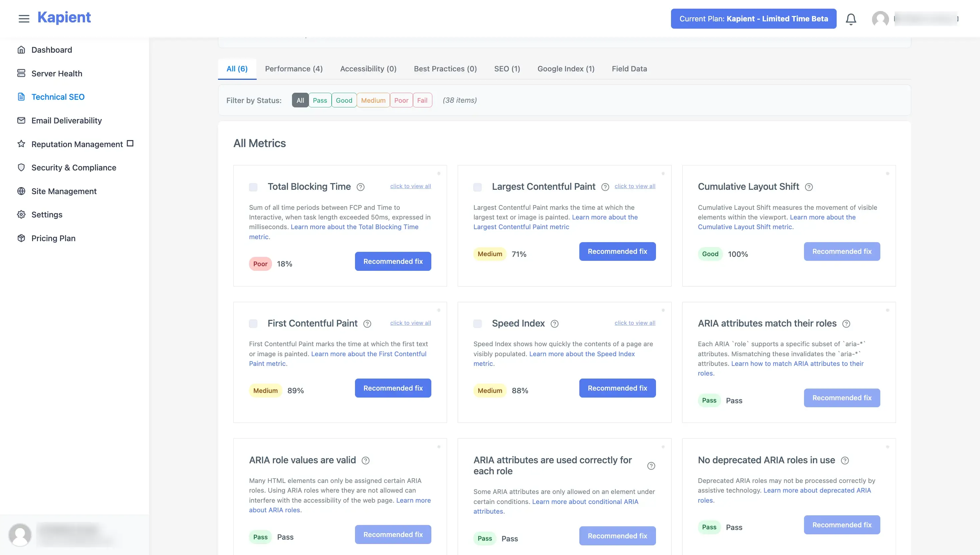Image resolution: width=980 pixels, height=555 pixels.
Task: Click 'click to view all' on Speed Index
Action: [635, 323]
